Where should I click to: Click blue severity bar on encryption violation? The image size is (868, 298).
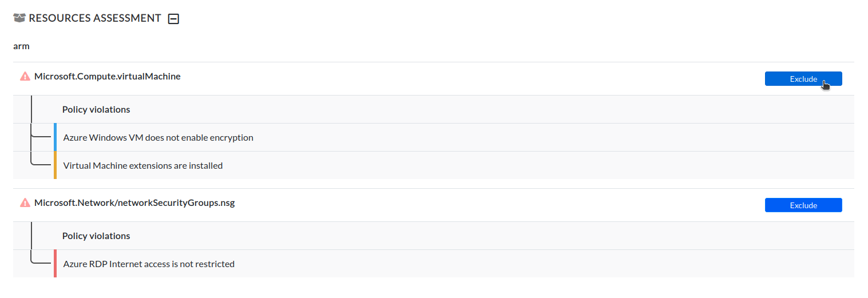coord(55,137)
